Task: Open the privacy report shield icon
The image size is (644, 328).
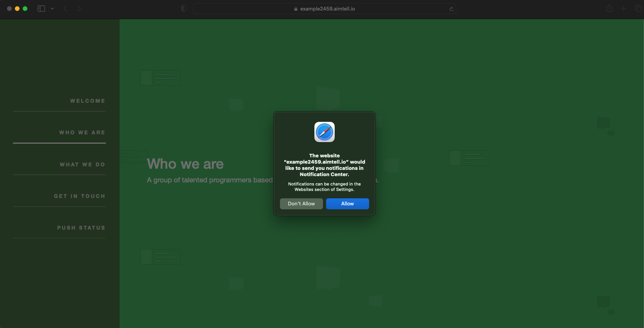Action: pyautogui.click(x=184, y=9)
